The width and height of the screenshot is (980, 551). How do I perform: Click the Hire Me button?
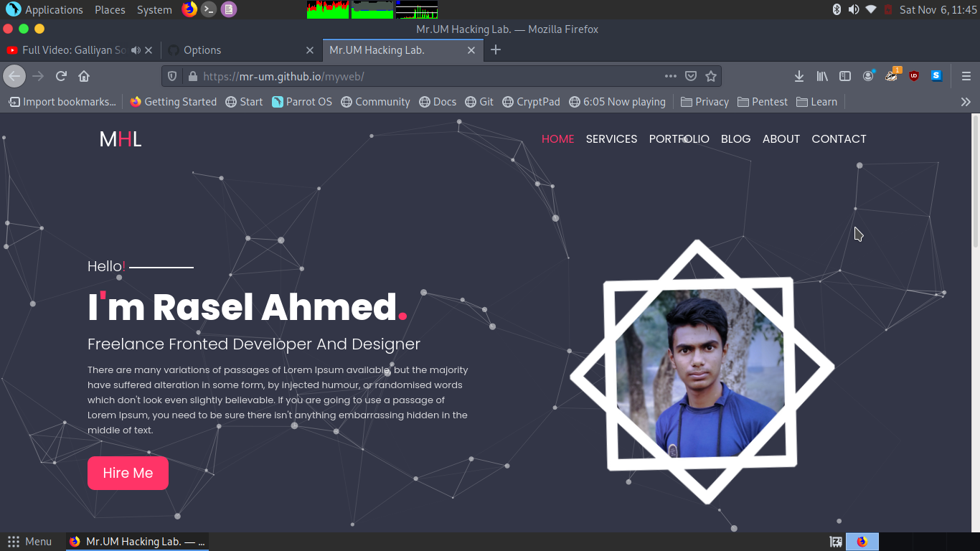[x=128, y=473]
